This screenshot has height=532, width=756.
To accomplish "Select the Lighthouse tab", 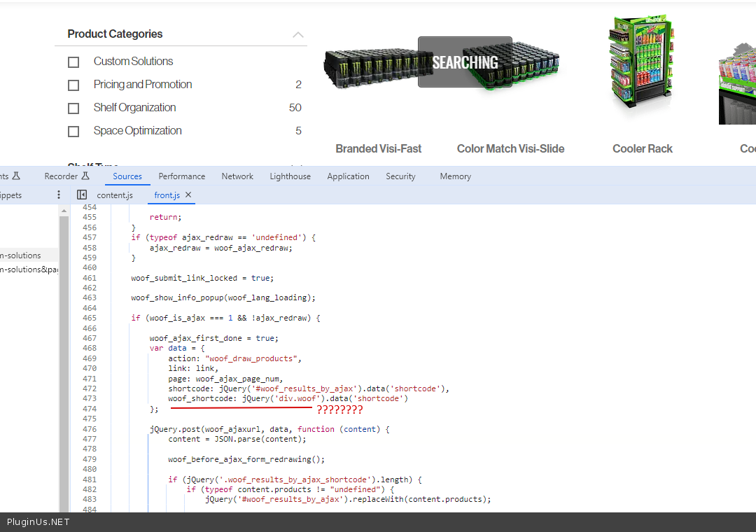I will click(290, 176).
